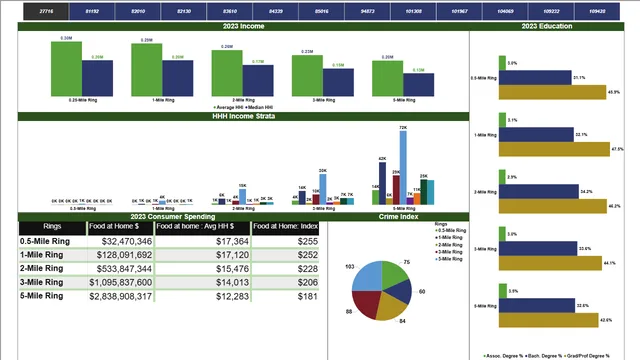Click Food at Home: Index column header
The height and width of the screenshot is (360, 640).
(285, 228)
